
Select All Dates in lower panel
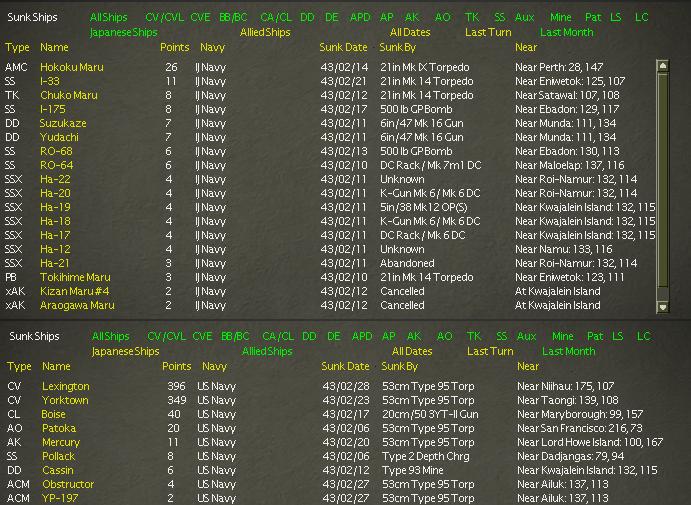(x=412, y=351)
